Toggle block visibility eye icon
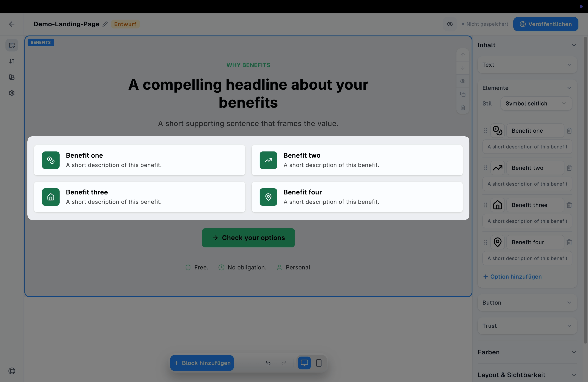Viewport: 588px width, 382px height. [x=463, y=81]
